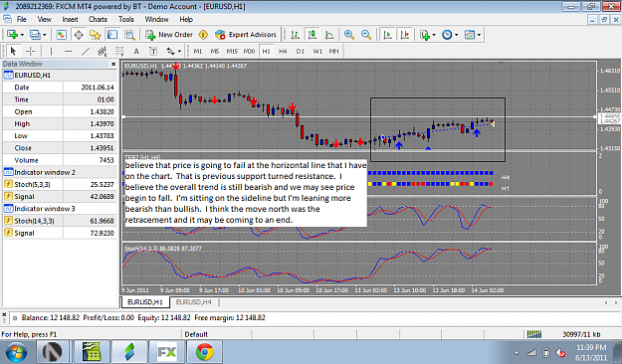This screenshot has height=364, width=622.
Task: Toggle the Market Watch panel icon
Action: pyautogui.click(x=61, y=35)
